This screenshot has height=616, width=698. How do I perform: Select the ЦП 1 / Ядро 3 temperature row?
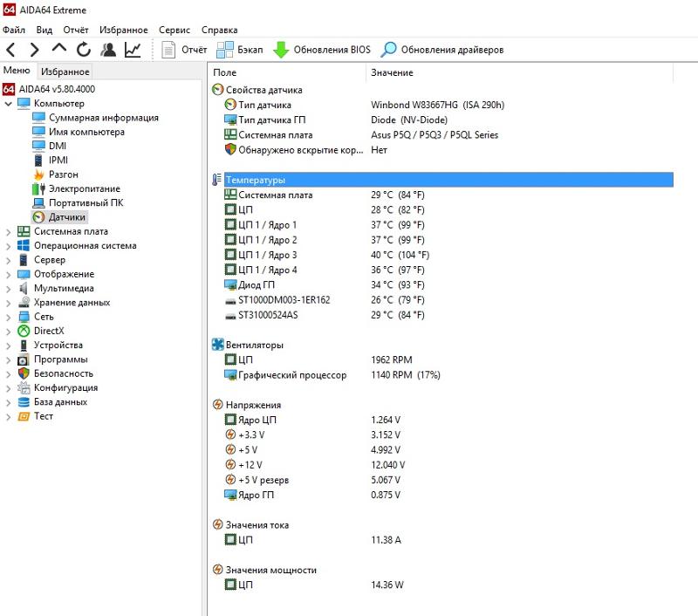(x=448, y=255)
